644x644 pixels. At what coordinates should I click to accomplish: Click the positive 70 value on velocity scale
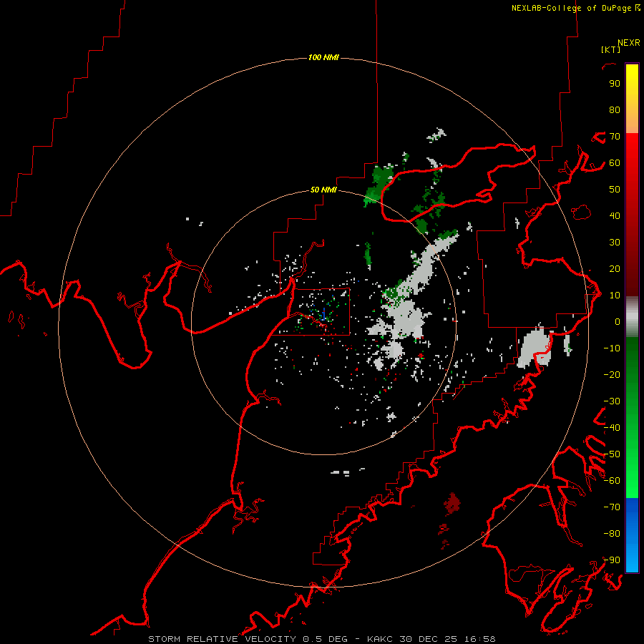click(x=615, y=137)
